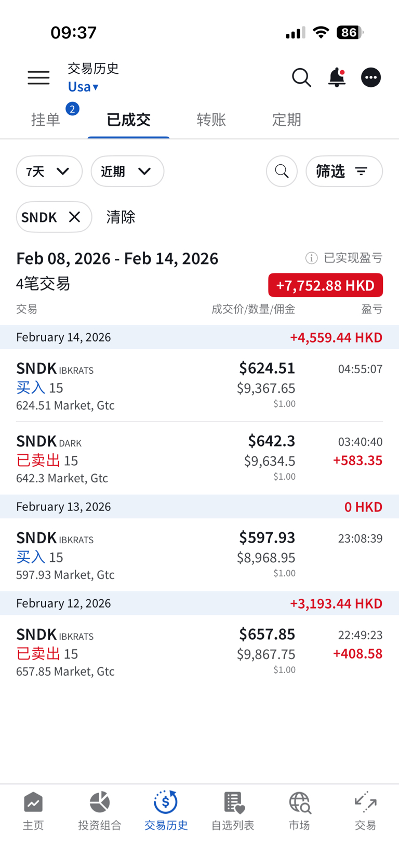Viewport: 399px width, 868px height.
Task: Expand the Usa account dropdown
Action: tap(83, 87)
